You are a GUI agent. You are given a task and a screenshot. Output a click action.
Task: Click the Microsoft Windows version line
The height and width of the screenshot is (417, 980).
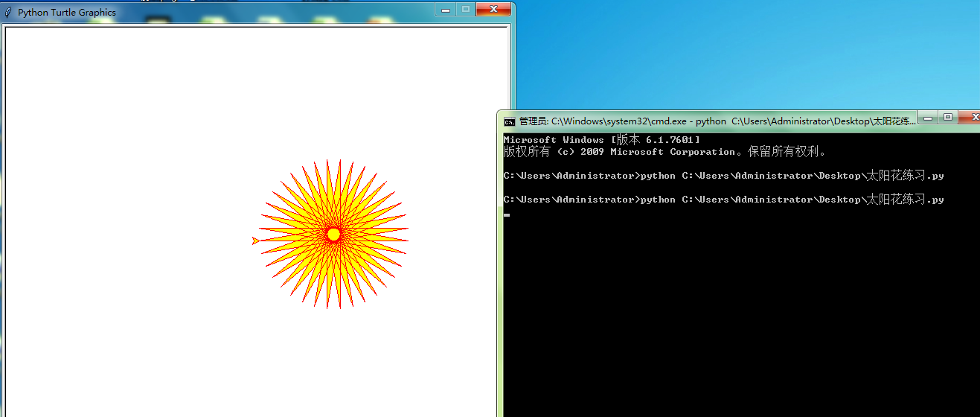pos(601,140)
